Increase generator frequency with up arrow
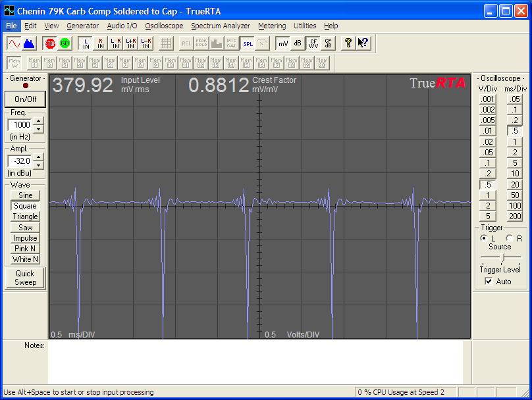The image size is (532, 400). click(x=38, y=121)
